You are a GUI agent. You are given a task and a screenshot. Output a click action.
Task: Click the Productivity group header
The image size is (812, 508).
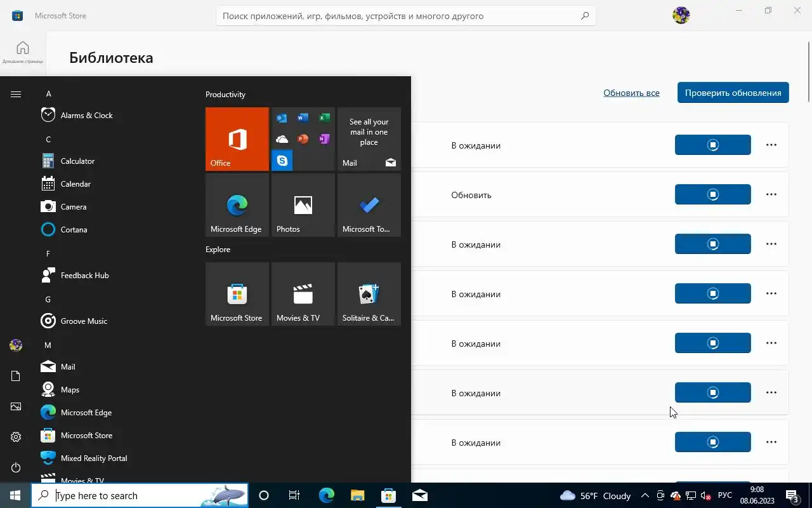pyautogui.click(x=225, y=94)
